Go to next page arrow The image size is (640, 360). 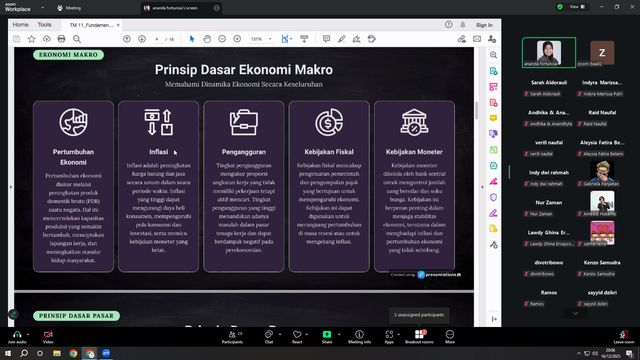tap(142, 39)
